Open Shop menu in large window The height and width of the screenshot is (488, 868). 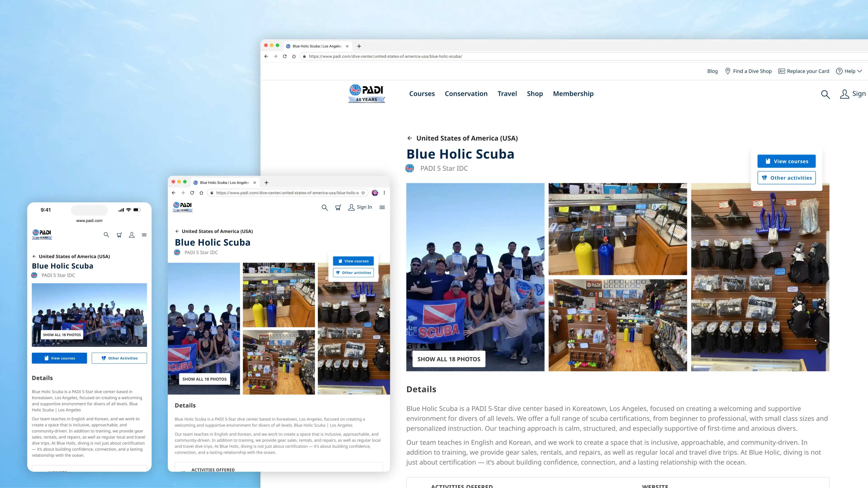(535, 93)
